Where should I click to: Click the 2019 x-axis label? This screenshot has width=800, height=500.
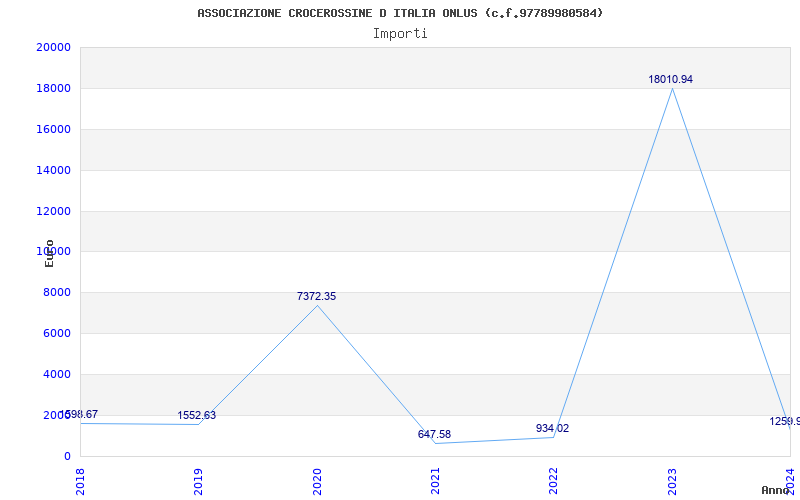tap(198, 482)
